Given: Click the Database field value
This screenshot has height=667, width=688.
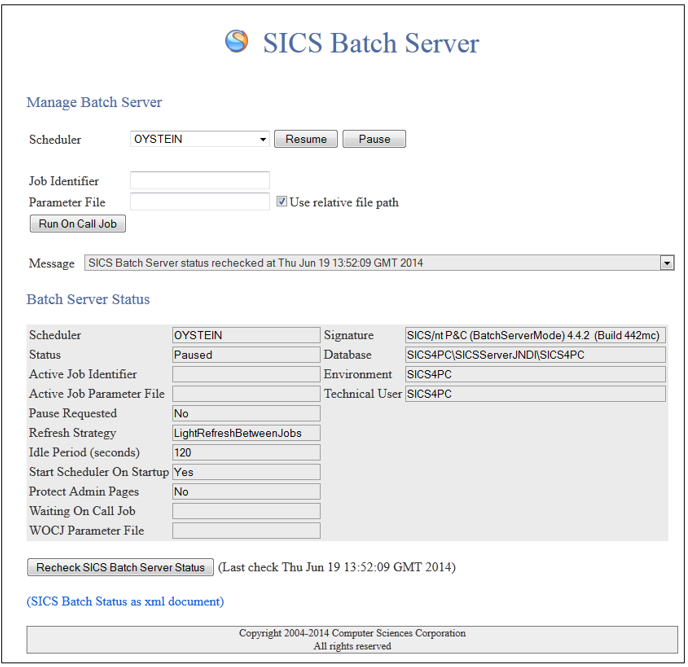Looking at the screenshot, I should click(535, 355).
